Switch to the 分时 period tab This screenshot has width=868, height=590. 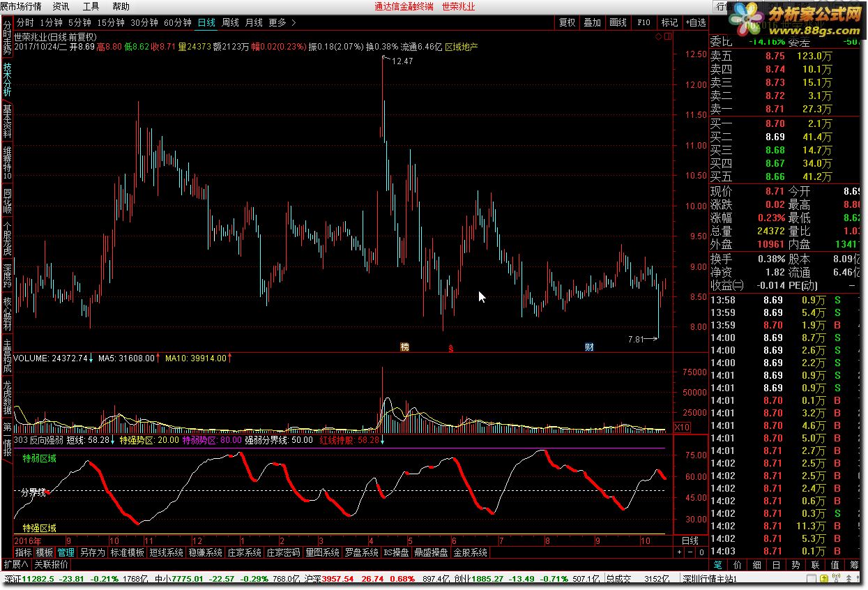point(25,22)
